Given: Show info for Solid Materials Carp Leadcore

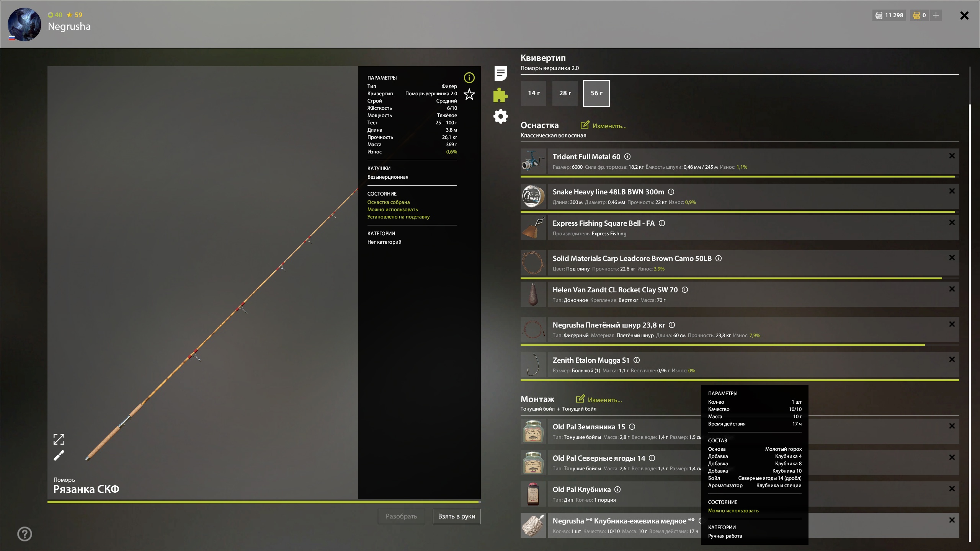Looking at the screenshot, I should (719, 258).
